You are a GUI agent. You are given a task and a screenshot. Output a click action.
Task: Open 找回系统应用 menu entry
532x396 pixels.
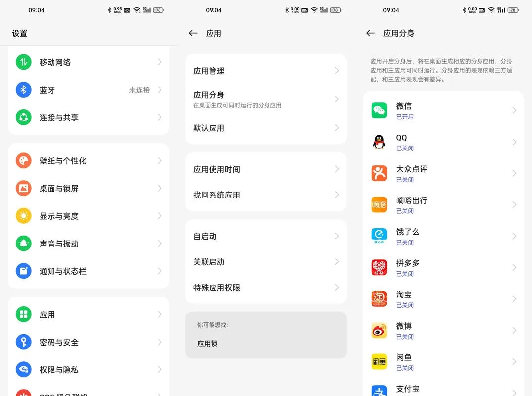point(266,195)
